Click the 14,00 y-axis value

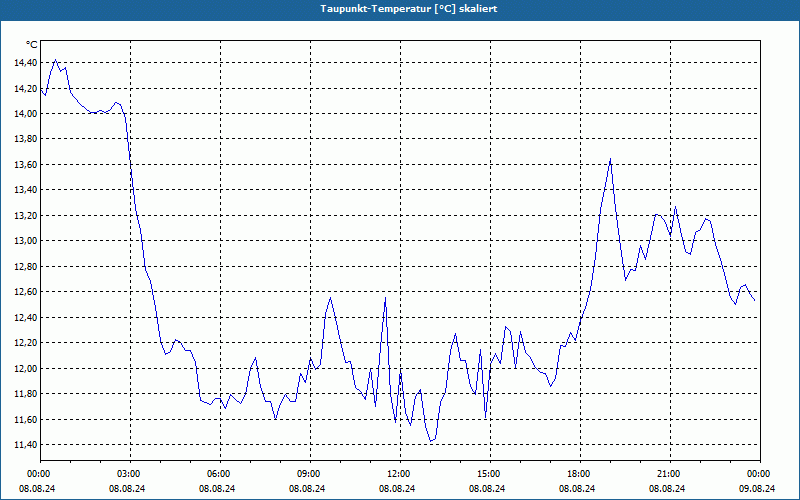(26, 114)
